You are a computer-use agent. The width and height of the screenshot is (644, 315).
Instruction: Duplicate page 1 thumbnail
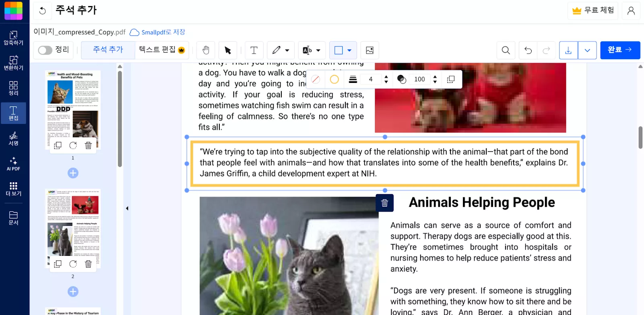tap(58, 146)
